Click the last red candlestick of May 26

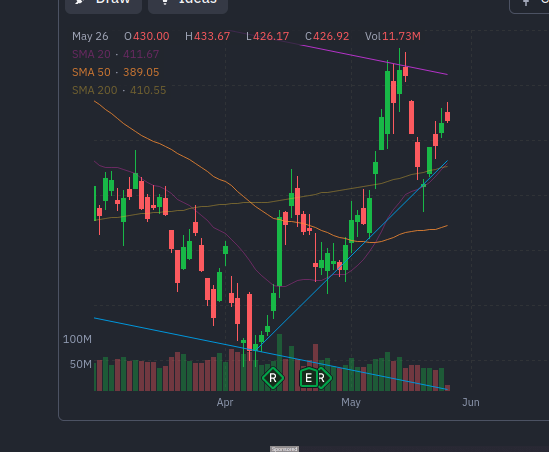(x=447, y=116)
